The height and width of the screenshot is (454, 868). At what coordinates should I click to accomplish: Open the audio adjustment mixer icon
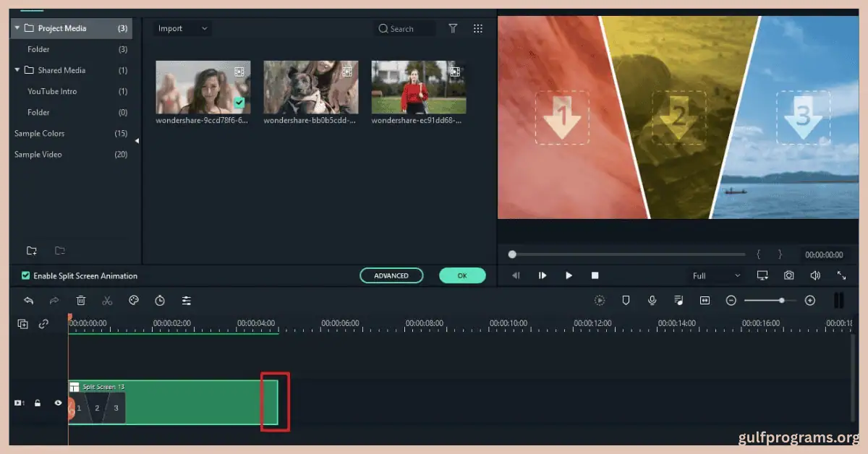186,300
